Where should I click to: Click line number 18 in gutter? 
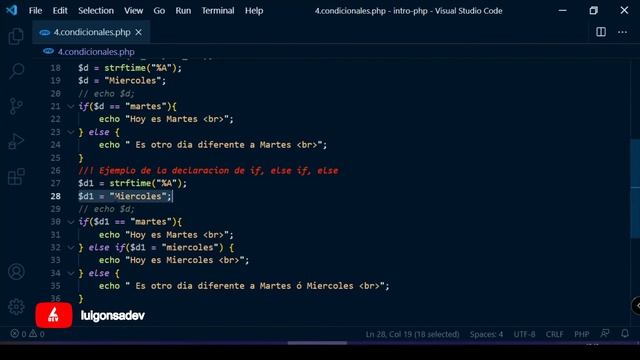56,68
